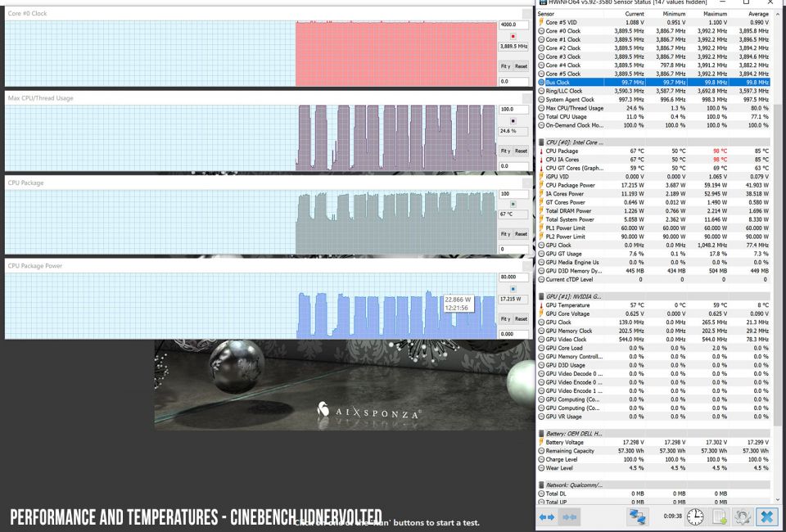
Task: Click the icon of the Battery OEM DELL section
Action: [541, 434]
